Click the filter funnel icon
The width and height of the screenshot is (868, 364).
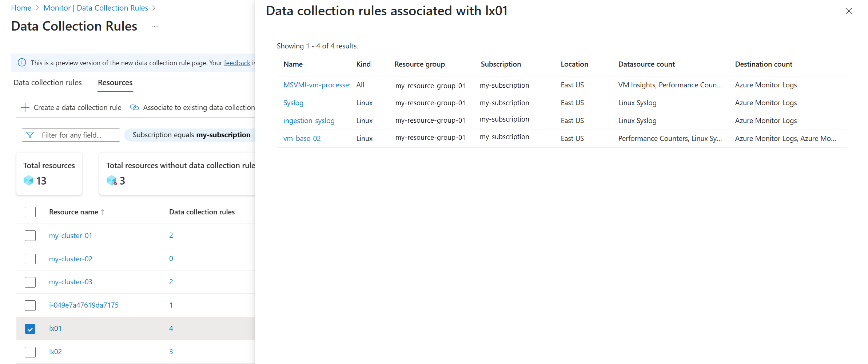pos(30,135)
